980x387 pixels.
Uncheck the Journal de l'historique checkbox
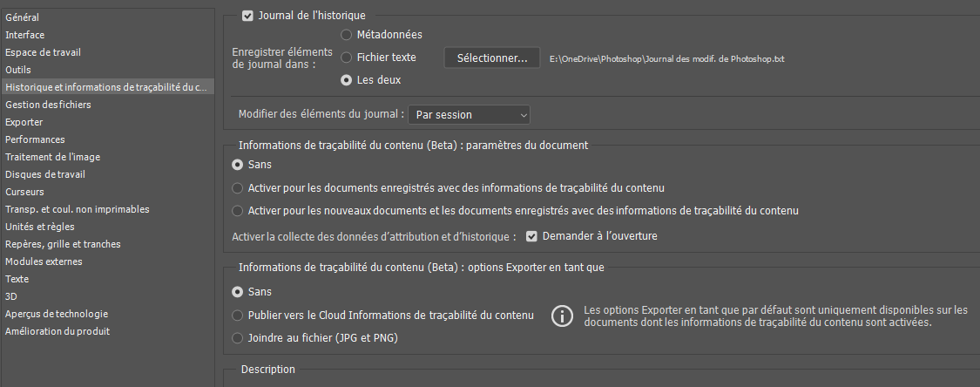pyautogui.click(x=248, y=15)
